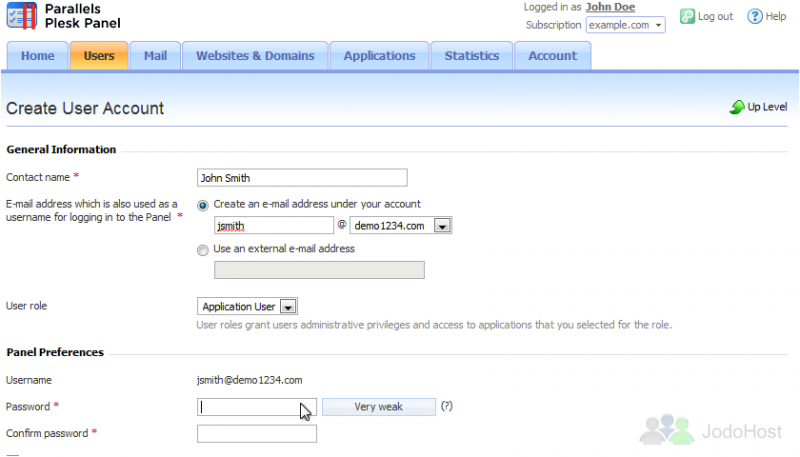
Task: Select Create an e-mail address under your account
Action: point(203,205)
